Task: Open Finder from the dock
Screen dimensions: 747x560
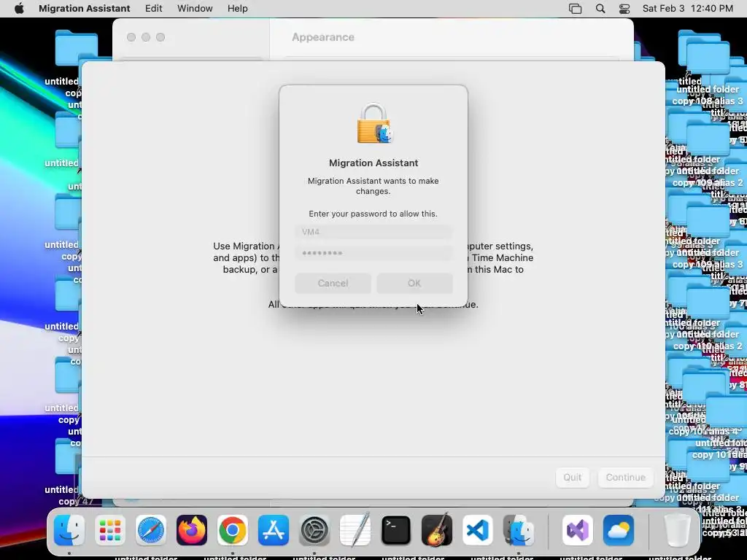Action: 69,530
